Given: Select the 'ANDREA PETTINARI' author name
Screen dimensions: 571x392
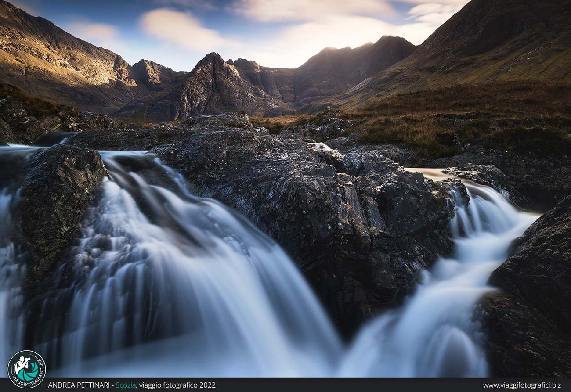Looking at the screenshot, I should [x=79, y=385].
